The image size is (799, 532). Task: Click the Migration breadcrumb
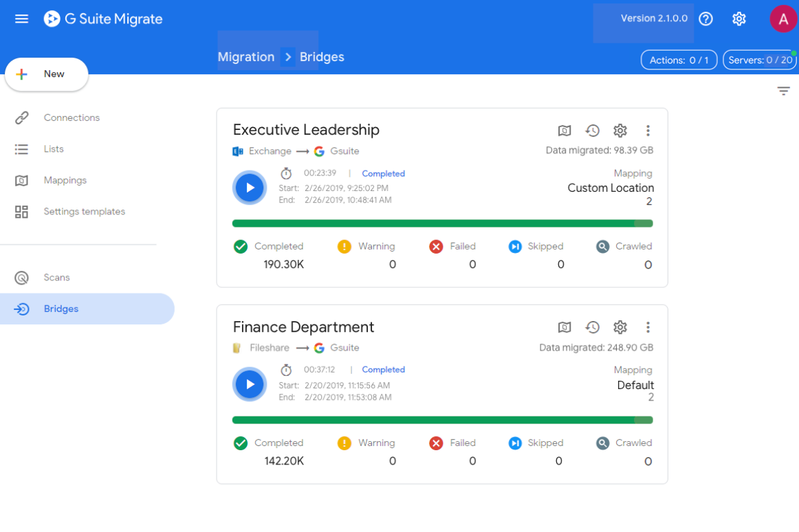[246, 57]
